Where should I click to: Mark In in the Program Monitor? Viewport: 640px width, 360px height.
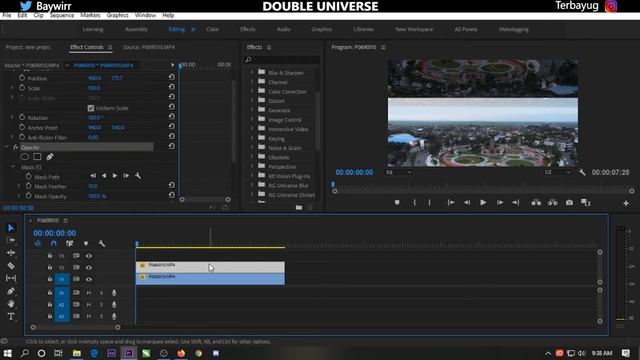[415, 202]
